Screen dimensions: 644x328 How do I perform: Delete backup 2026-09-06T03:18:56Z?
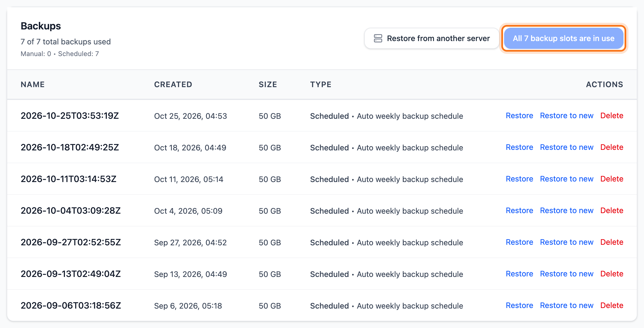tap(612, 306)
